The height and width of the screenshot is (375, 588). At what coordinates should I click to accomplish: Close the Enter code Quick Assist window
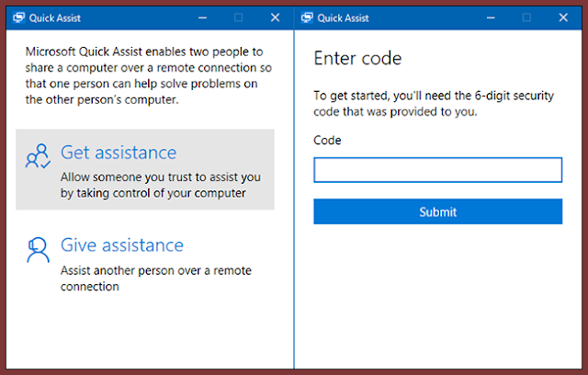click(562, 17)
